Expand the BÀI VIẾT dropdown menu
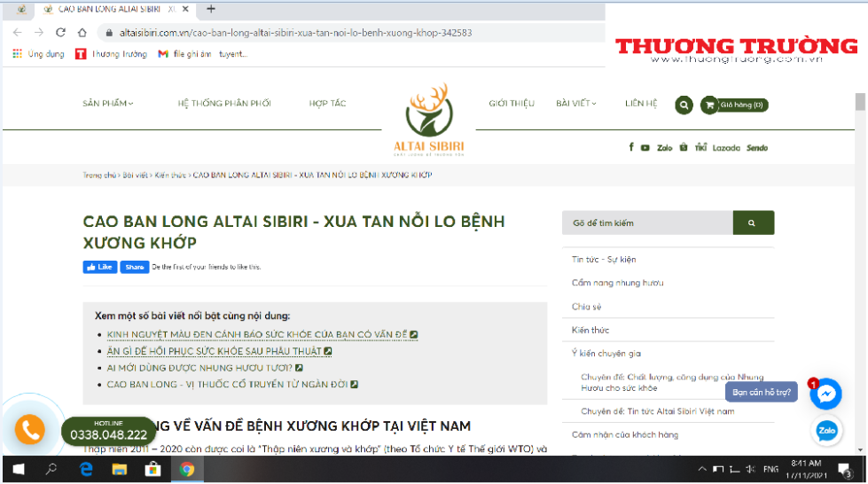The height and width of the screenshot is (484, 868). tap(575, 104)
